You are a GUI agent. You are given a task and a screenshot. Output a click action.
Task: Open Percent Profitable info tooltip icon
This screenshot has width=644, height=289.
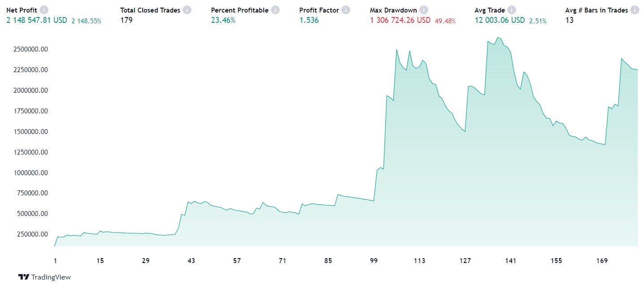275,10
